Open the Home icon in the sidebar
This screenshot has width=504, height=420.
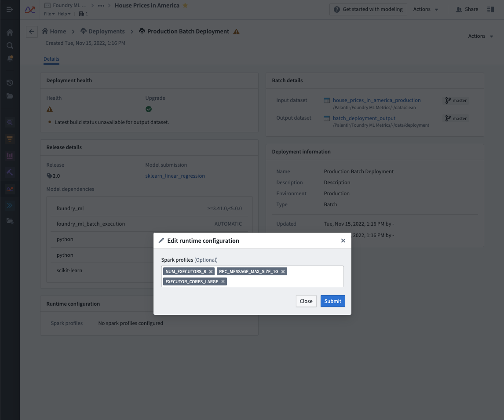tap(10, 33)
